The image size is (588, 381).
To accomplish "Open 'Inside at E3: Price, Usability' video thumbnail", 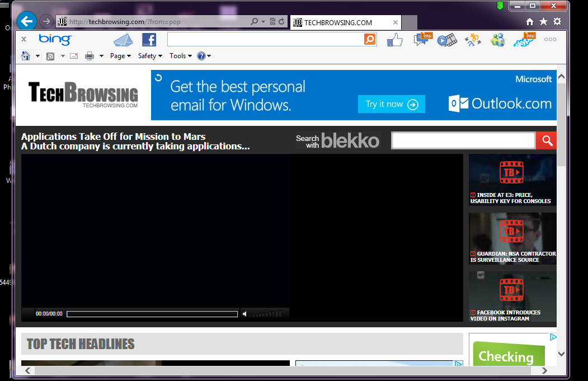I will [512, 180].
